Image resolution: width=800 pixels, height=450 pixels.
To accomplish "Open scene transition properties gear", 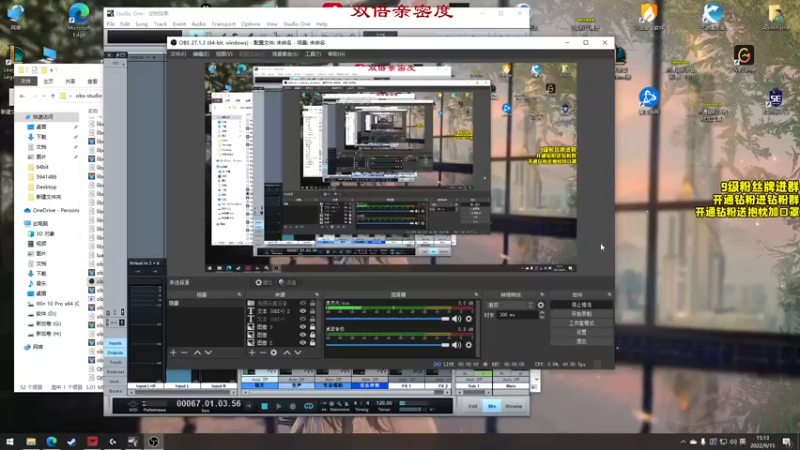I will click(x=541, y=305).
